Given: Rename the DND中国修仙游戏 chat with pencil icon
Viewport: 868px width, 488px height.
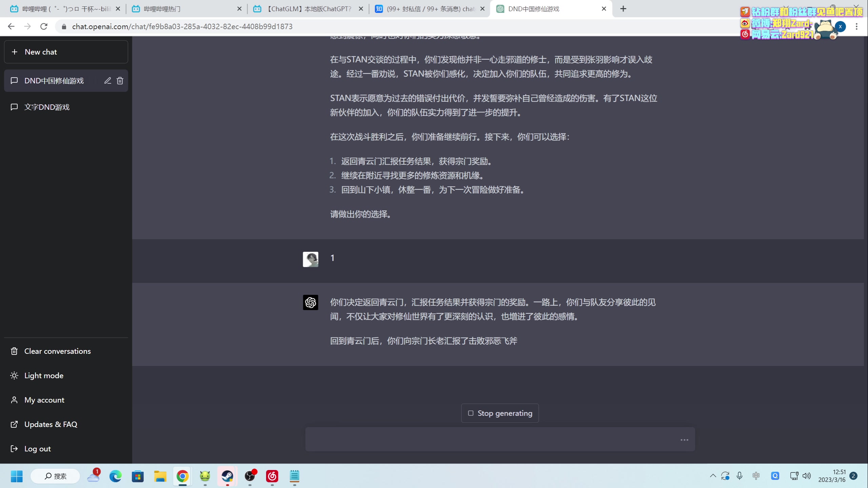Looking at the screenshot, I should tap(107, 81).
